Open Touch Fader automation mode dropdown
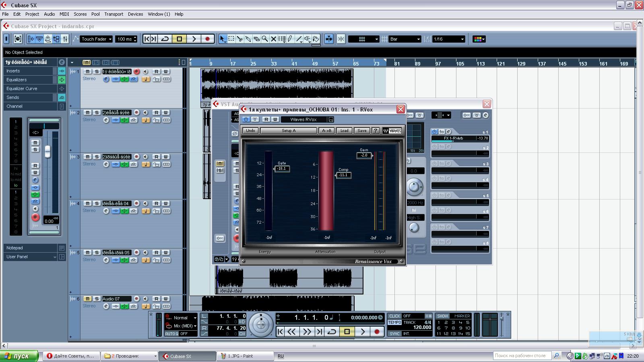The image size is (644, 362). 96,39
